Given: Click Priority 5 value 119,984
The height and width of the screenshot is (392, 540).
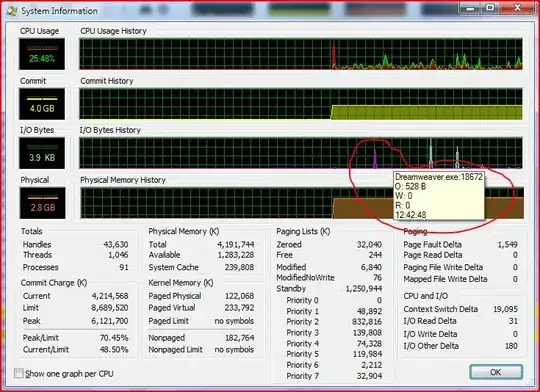Looking at the screenshot, I should [x=367, y=354].
